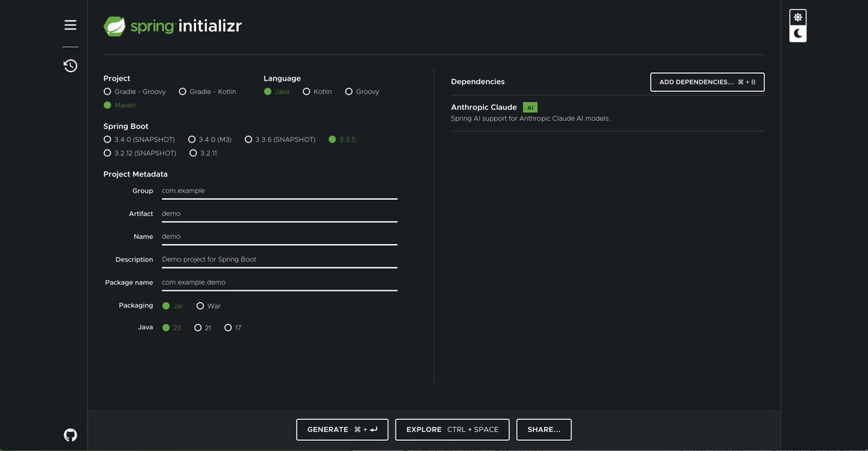Select Spring Boot 3.4.0 (M3)

coord(210,140)
